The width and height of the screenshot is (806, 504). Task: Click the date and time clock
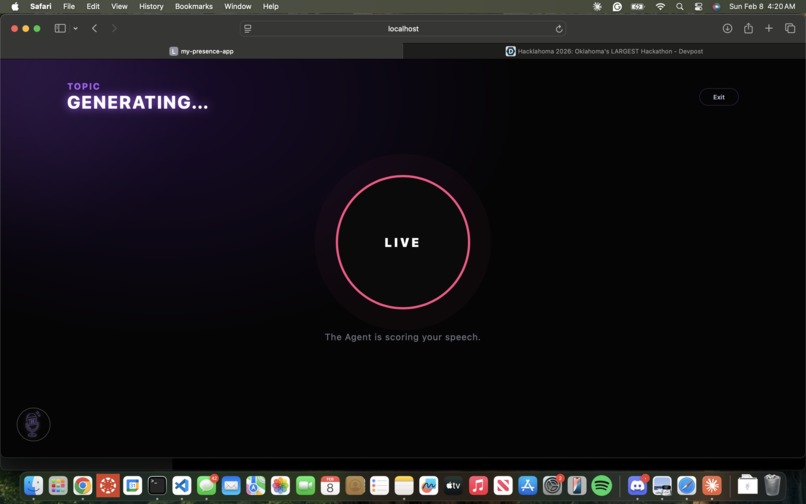[x=762, y=6]
